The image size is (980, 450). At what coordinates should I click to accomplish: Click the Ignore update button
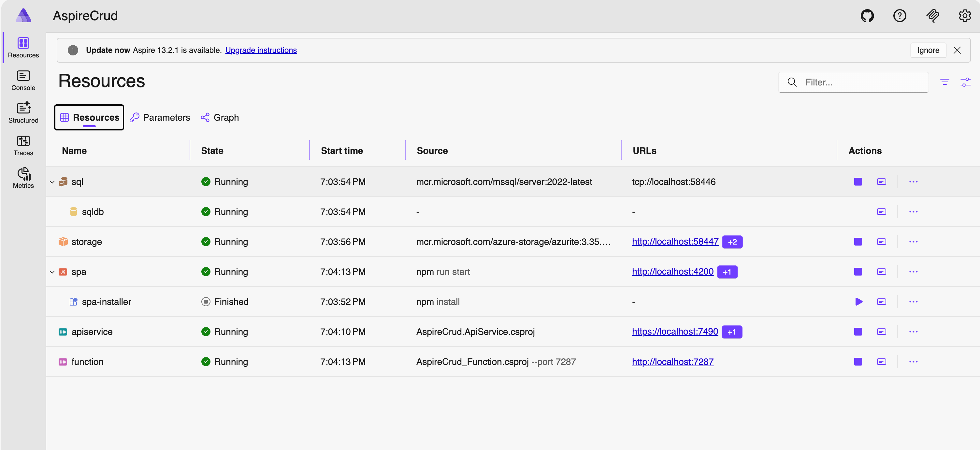coord(928,50)
